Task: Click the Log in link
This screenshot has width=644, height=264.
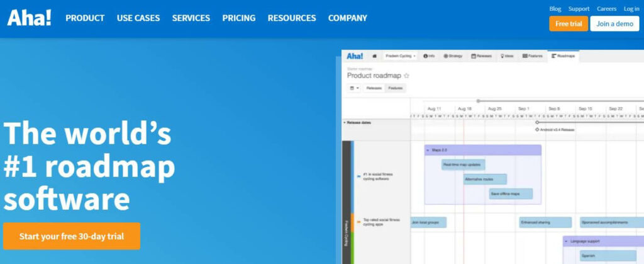Action: click(x=631, y=9)
